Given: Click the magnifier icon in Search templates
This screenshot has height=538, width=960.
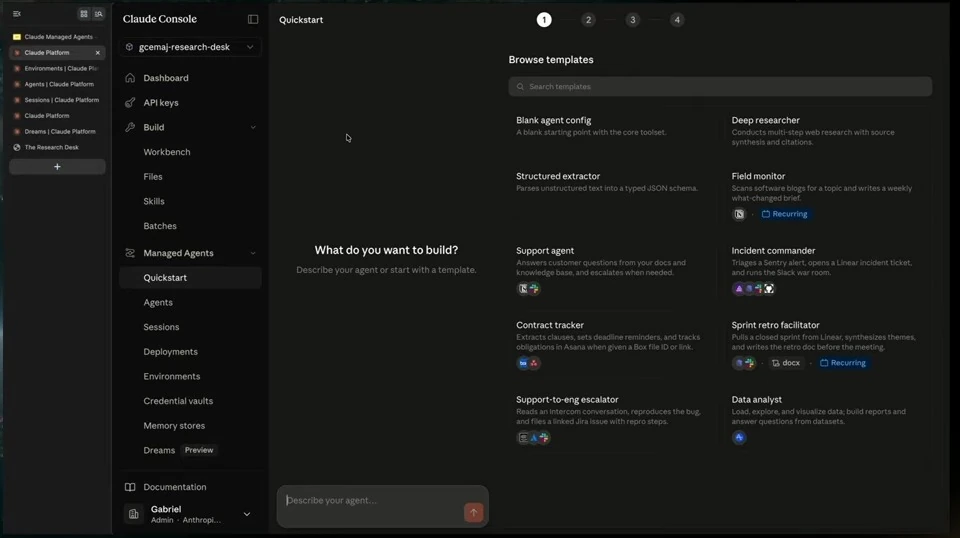Looking at the screenshot, I should point(520,87).
